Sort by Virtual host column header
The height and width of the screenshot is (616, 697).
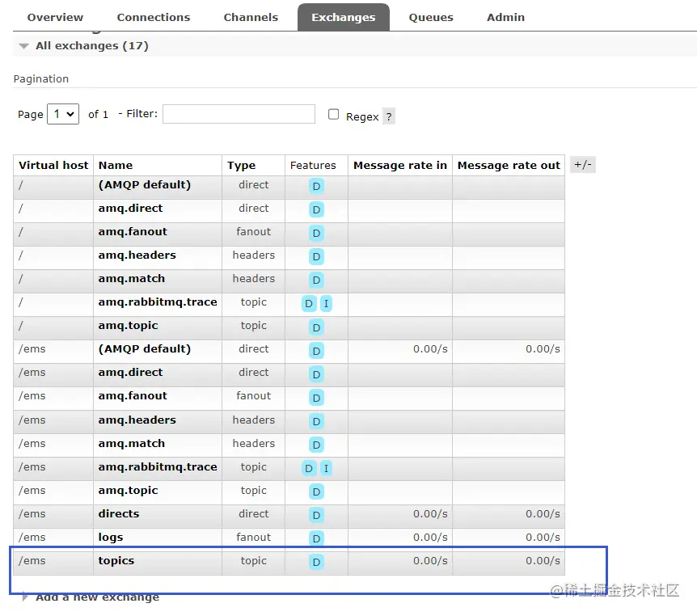click(x=53, y=166)
